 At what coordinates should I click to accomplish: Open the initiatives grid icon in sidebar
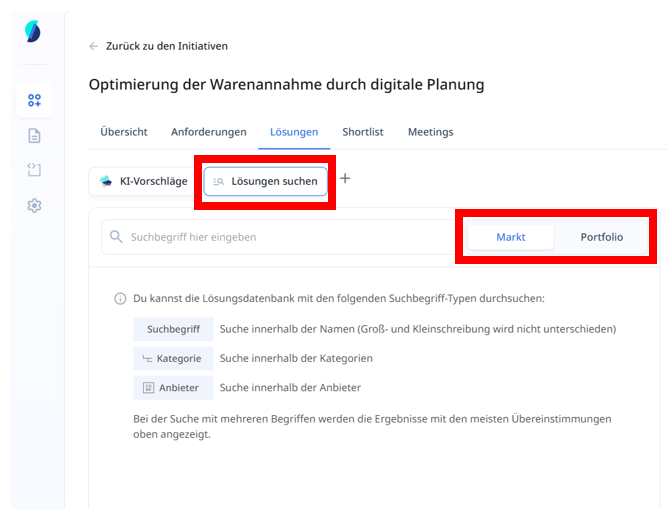point(34,100)
